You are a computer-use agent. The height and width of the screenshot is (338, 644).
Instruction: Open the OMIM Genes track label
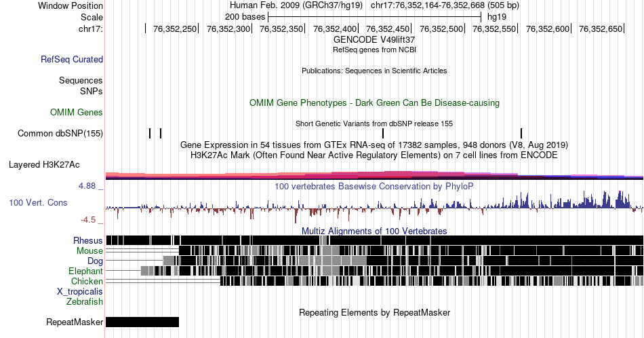[x=77, y=112]
